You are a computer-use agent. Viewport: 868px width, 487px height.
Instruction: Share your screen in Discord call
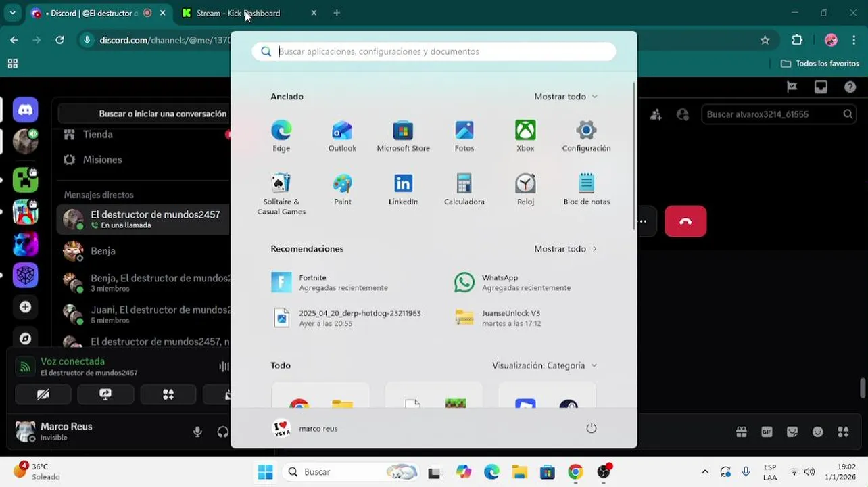pyautogui.click(x=105, y=394)
